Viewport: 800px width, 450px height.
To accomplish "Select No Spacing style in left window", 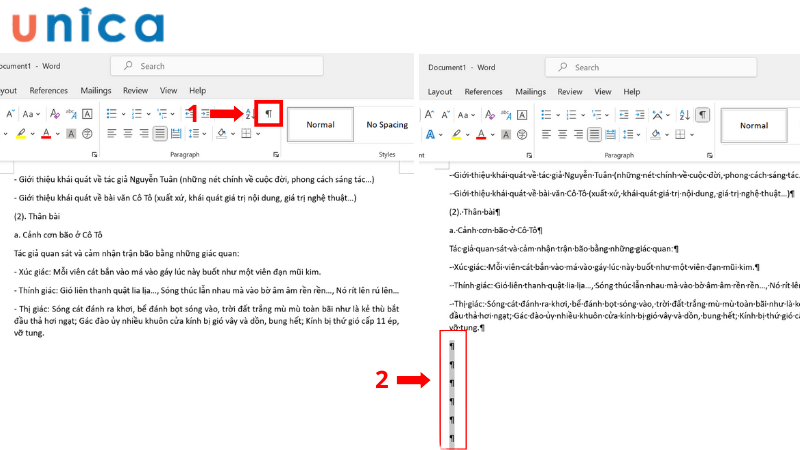I will coord(387,124).
